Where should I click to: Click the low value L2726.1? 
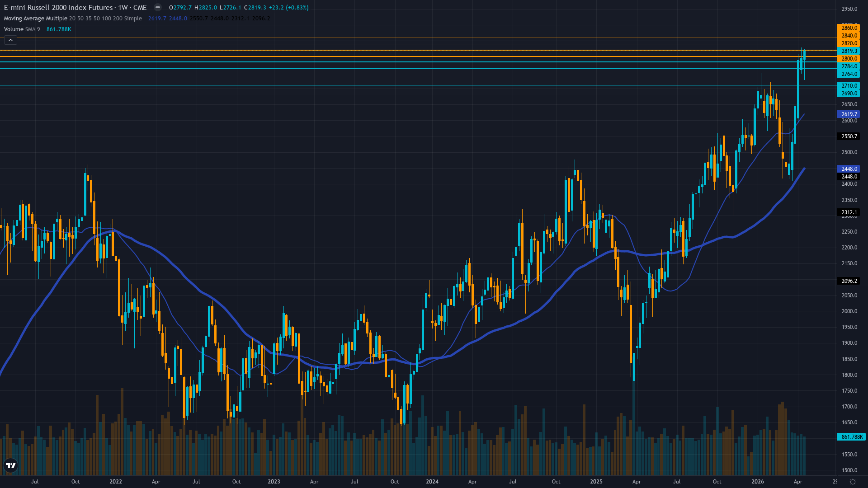231,7
